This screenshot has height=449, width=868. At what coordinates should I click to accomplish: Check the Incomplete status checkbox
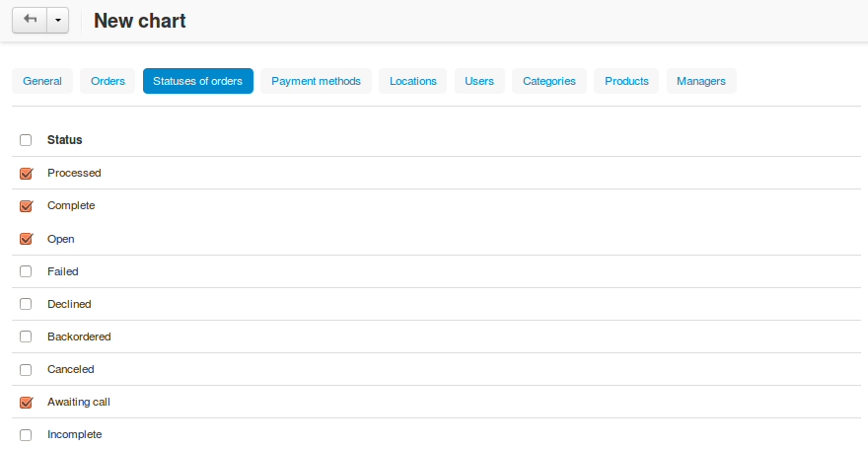26,434
